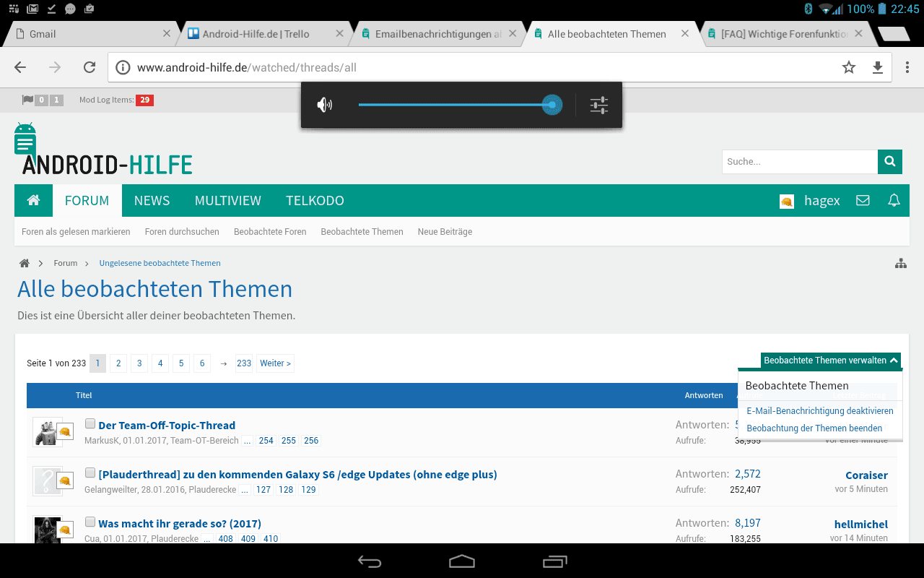
Task: Choose 'E-Mail-Benachrichtigung deaktivieren' from the dropdown
Action: tap(819, 410)
